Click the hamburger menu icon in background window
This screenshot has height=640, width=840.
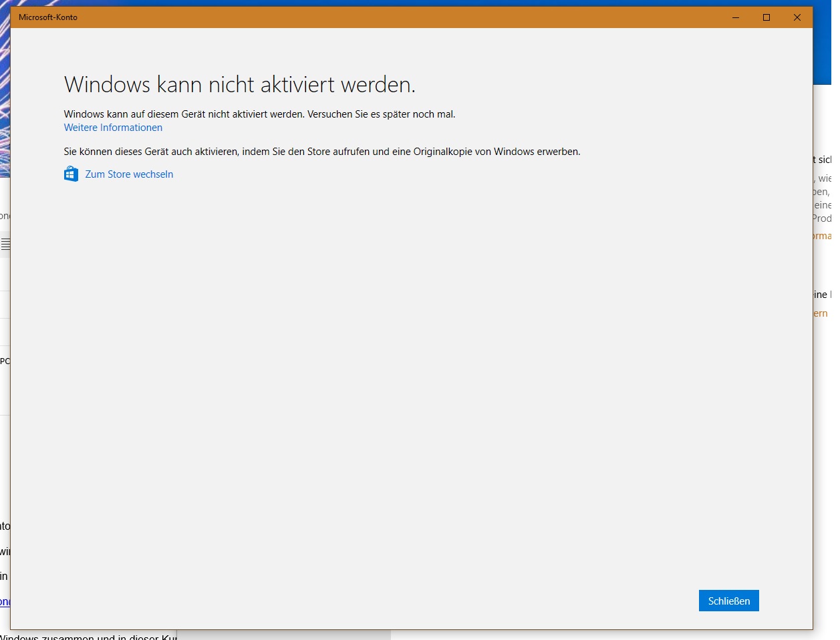point(5,245)
